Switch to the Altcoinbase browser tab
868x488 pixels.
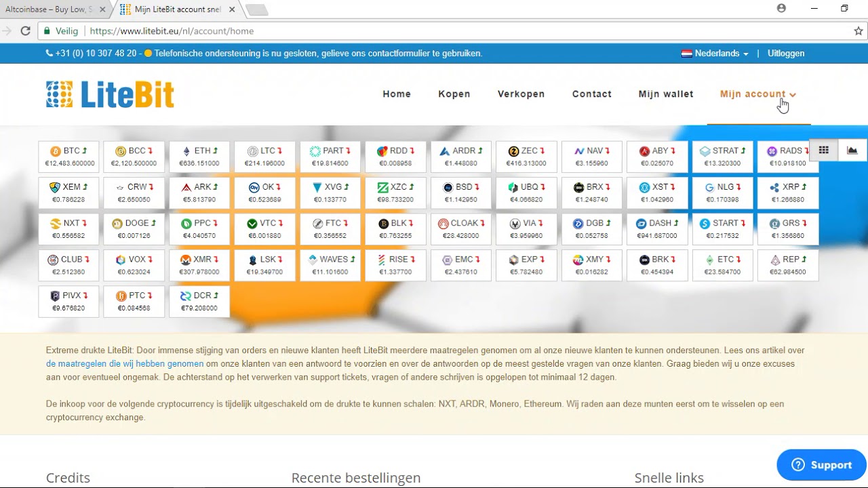point(54,9)
